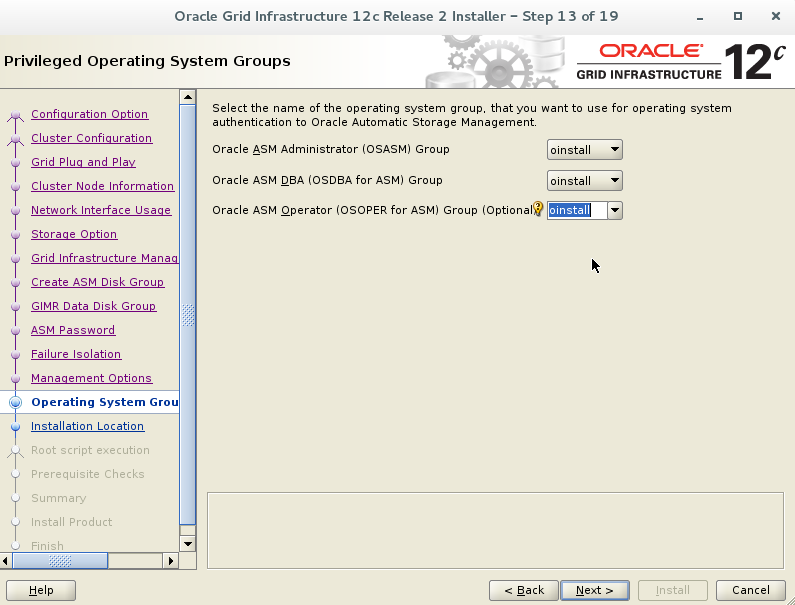Click the sidebar scroll up arrow
The width and height of the screenshot is (795, 605).
188,97
